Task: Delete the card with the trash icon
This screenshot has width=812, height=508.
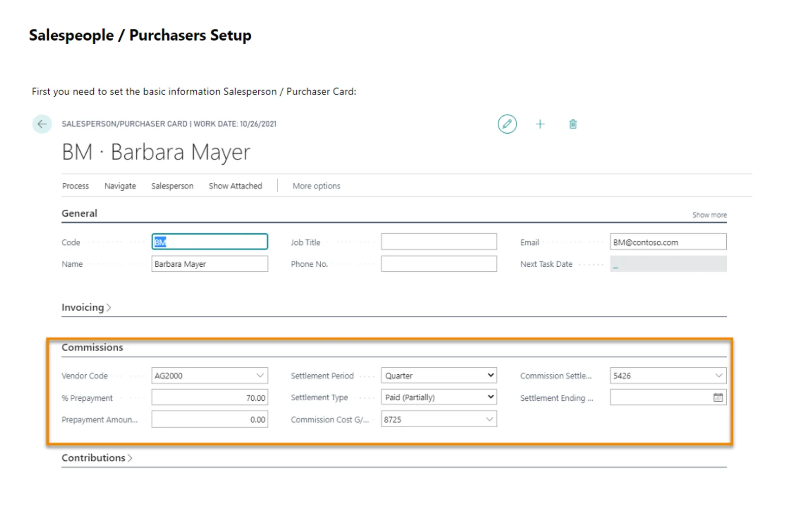Action: point(573,124)
